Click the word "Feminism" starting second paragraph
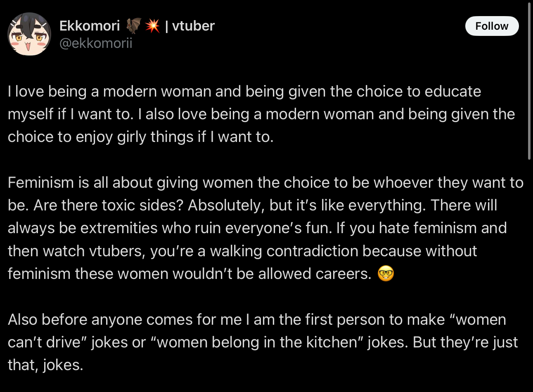533x392 pixels. (40, 182)
